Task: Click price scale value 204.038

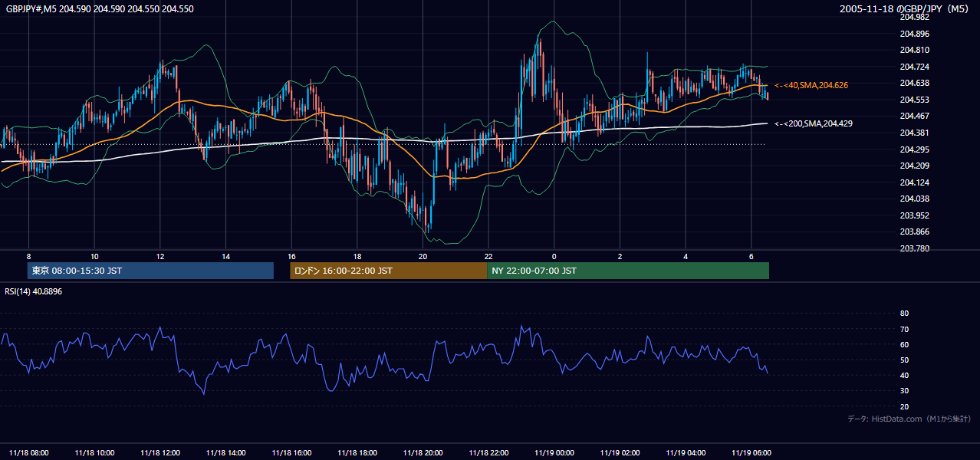Action: tap(914, 199)
